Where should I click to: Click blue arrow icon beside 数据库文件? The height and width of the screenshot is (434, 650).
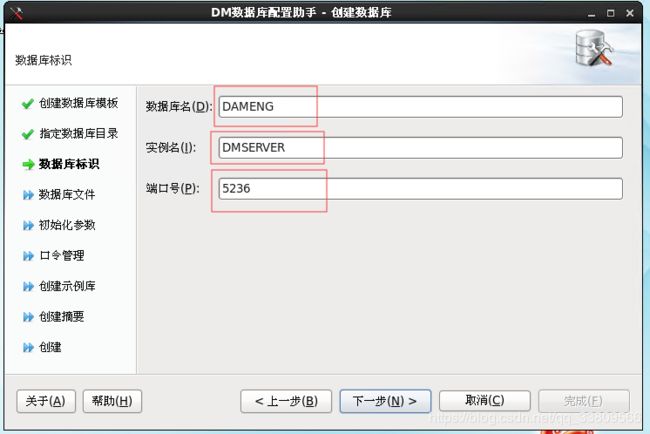tap(28, 195)
